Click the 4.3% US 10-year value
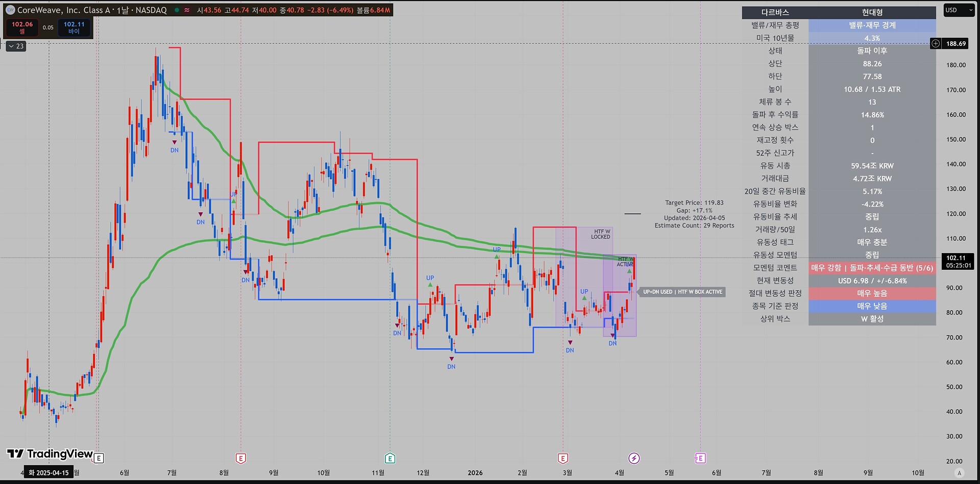980x484 pixels. (872, 38)
